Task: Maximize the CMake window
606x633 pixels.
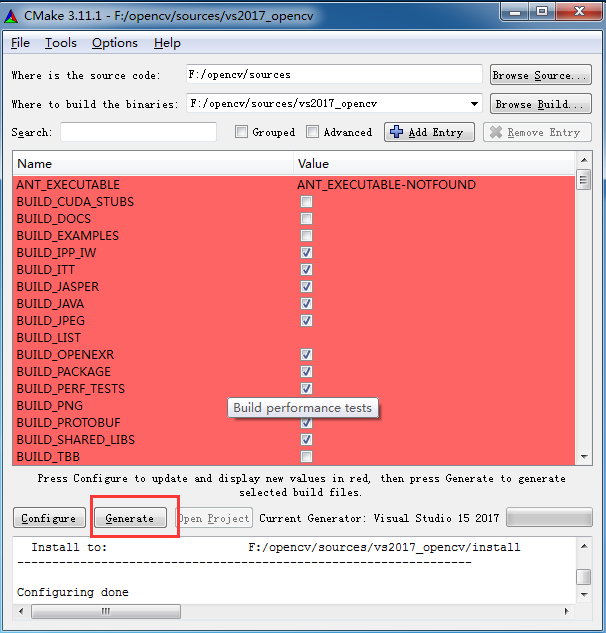Action: [x=542, y=12]
